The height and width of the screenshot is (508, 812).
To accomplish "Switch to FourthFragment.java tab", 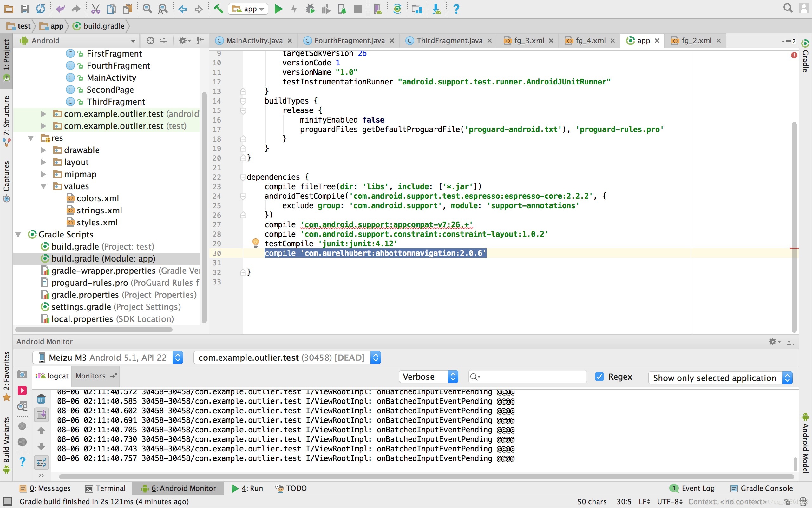I will pyautogui.click(x=349, y=41).
